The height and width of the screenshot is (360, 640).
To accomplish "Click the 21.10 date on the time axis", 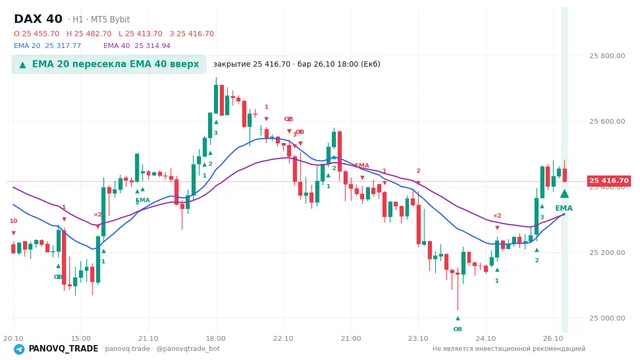I will pos(148,338).
